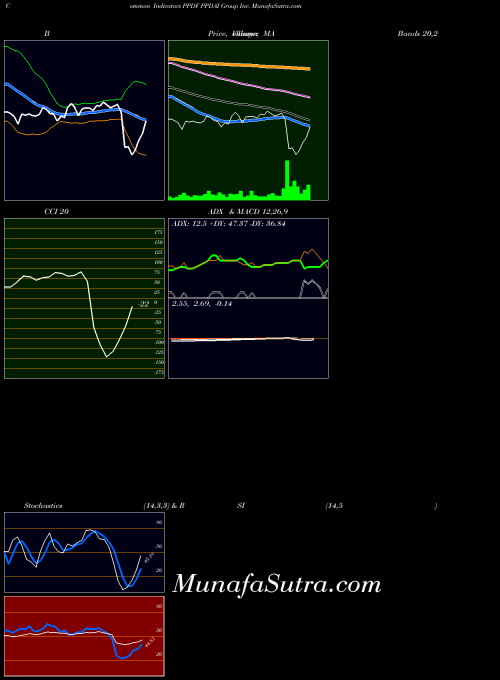Click the 'Stochastics' label

click(43, 506)
